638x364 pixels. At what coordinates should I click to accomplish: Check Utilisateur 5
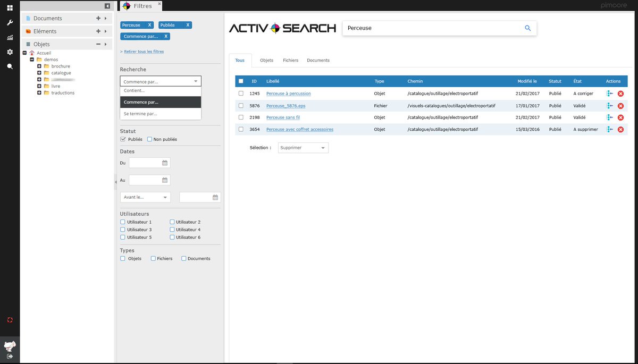click(x=123, y=238)
